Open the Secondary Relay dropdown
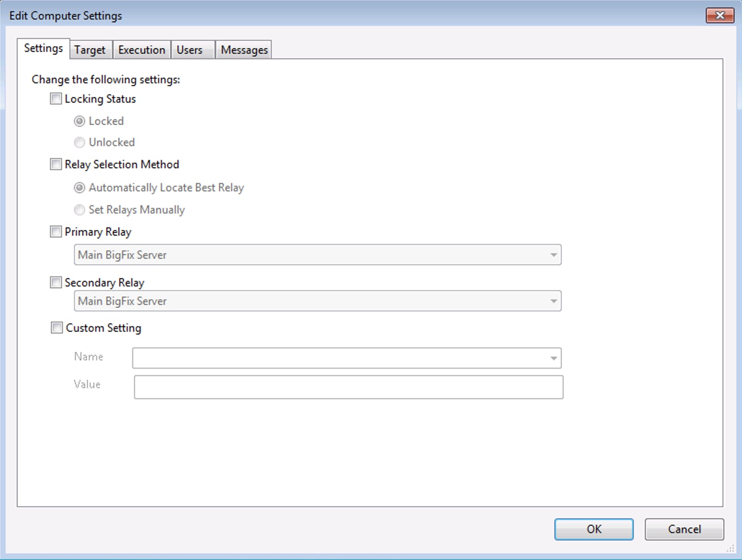This screenshot has height=560, width=742. click(553, 301)
